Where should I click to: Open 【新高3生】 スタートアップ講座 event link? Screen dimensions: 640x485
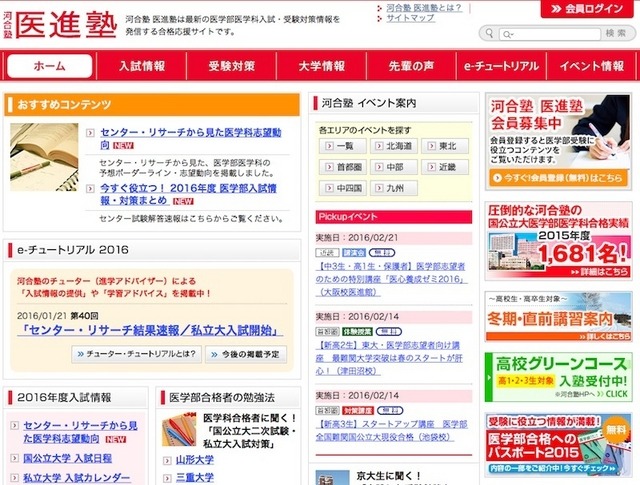391,430
